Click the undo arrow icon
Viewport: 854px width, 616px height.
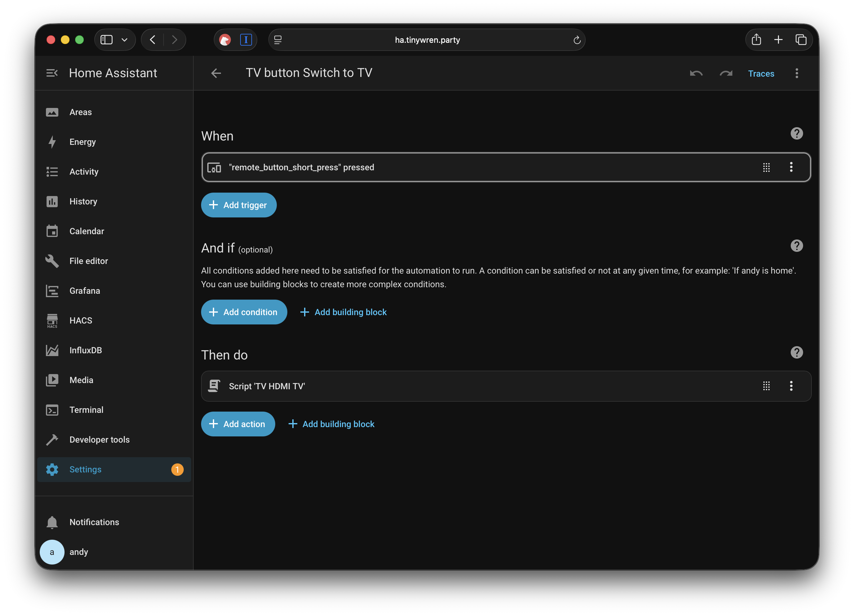[696, 74]
